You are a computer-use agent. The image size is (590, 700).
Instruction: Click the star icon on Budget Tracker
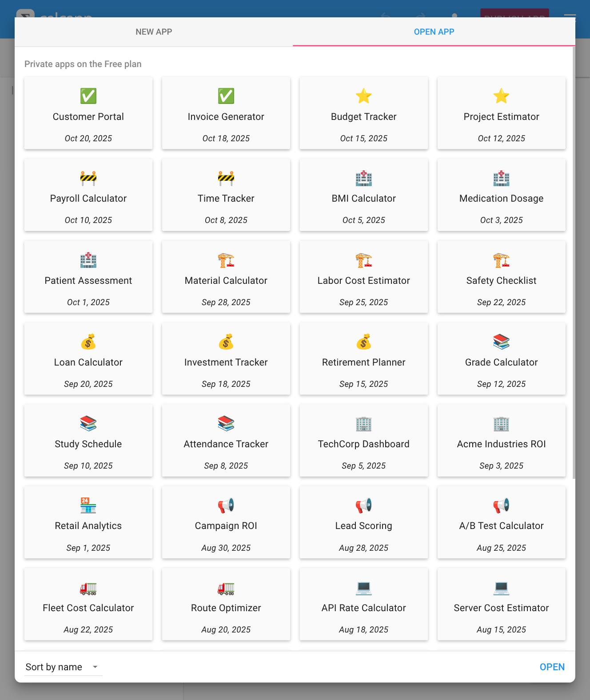[363, 96]
